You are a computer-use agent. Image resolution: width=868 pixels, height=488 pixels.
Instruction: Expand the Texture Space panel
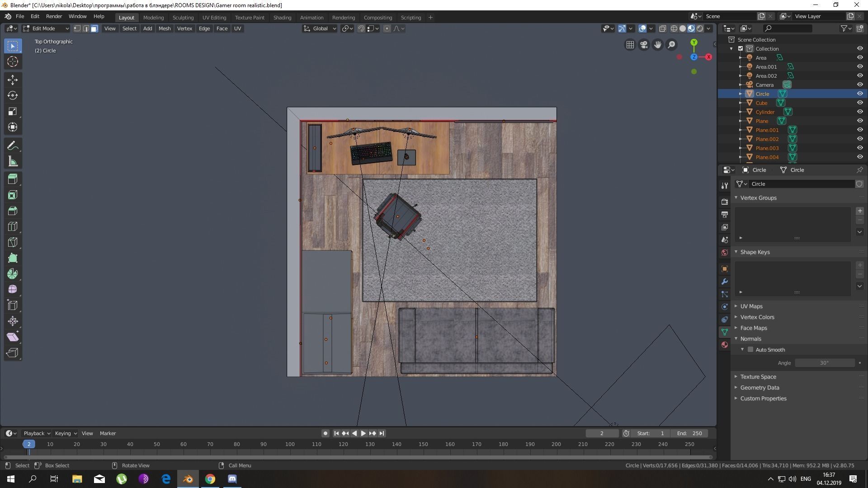pos(758,377)
